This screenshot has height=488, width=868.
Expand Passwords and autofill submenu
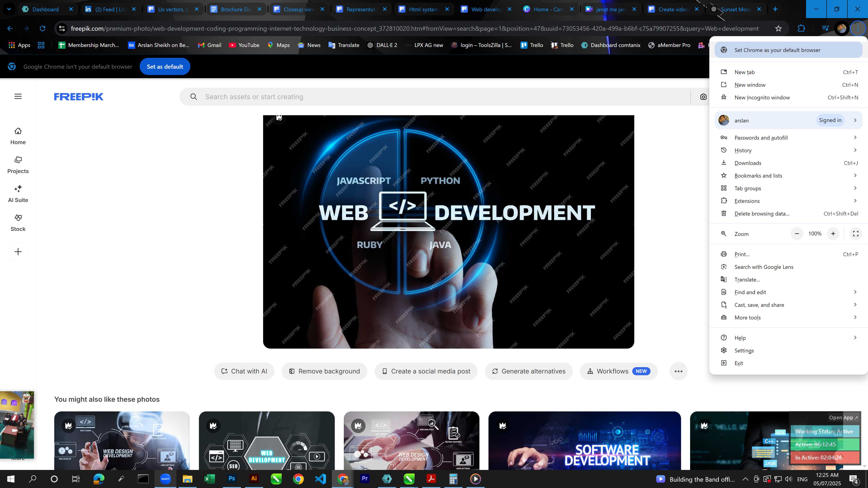789,138
